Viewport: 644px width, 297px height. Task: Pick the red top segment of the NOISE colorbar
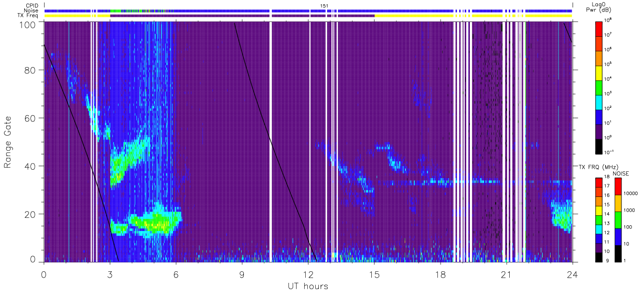[618, 186]
